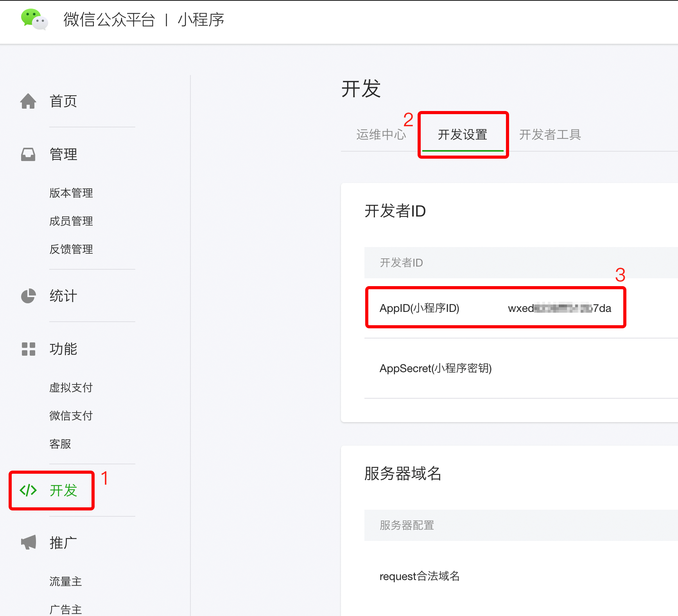The image size is (678, 616).
Task: Open 版本管理 in the sidebar
Action: [71, 192]
